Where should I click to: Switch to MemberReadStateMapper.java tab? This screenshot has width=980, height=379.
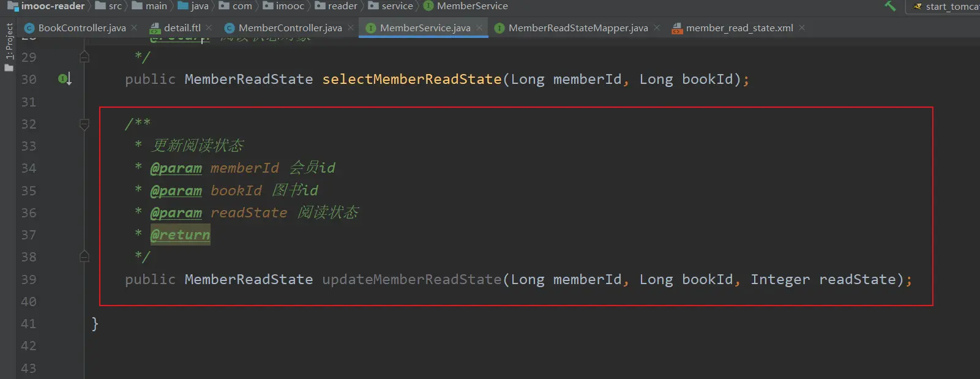coord(578,28)
